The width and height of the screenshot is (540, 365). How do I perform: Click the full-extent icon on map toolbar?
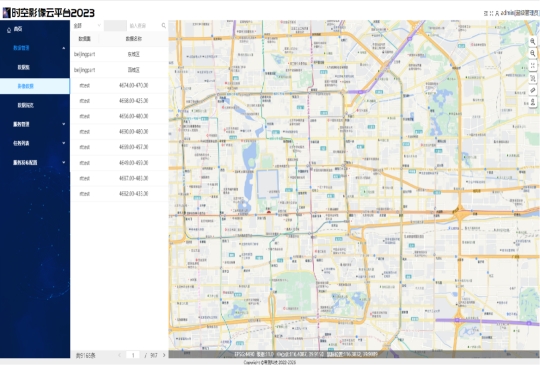(532, 65)
